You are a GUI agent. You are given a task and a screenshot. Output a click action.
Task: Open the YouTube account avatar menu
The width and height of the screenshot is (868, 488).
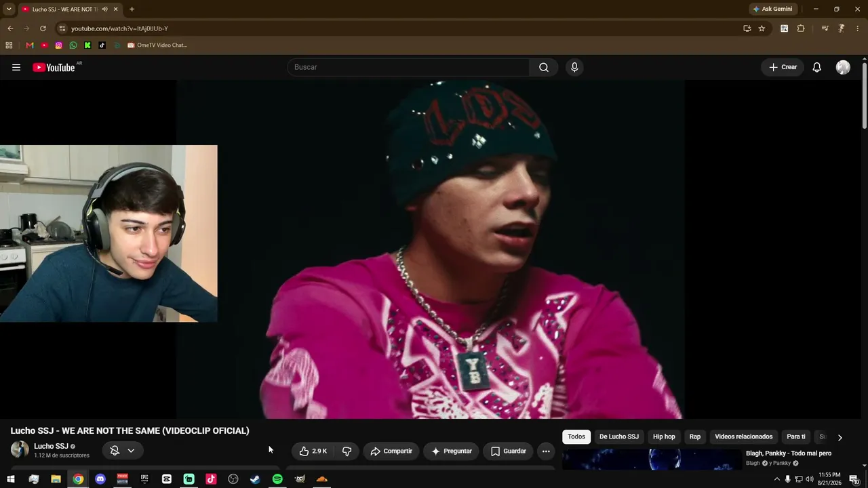[x=843, y=67]
